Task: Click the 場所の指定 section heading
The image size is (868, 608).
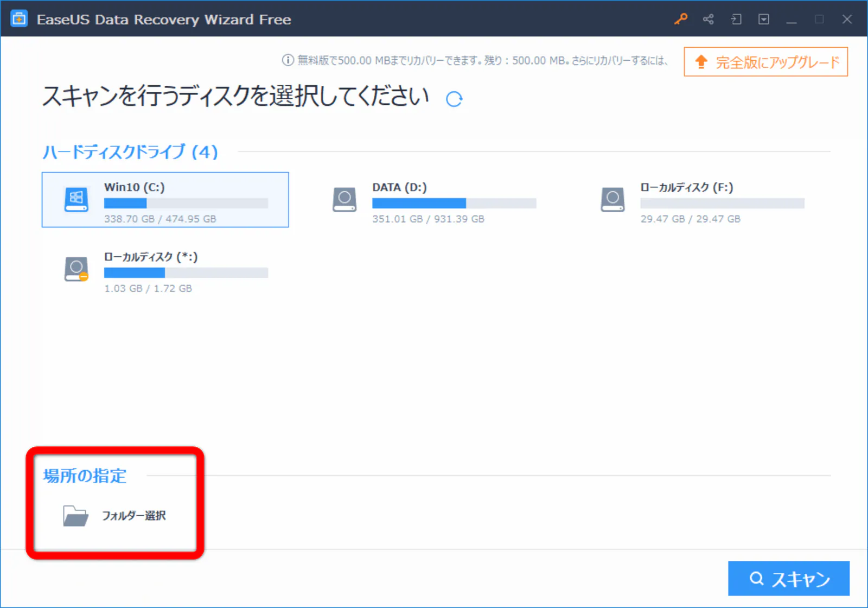Action: (85, 476)
